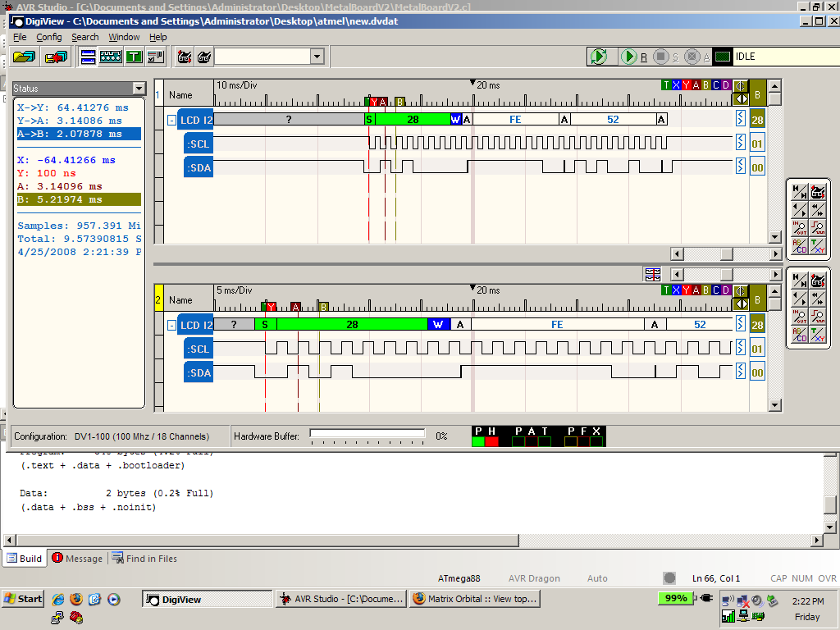
Task: Open the Search menu
Action: click(x=85, y=37)
